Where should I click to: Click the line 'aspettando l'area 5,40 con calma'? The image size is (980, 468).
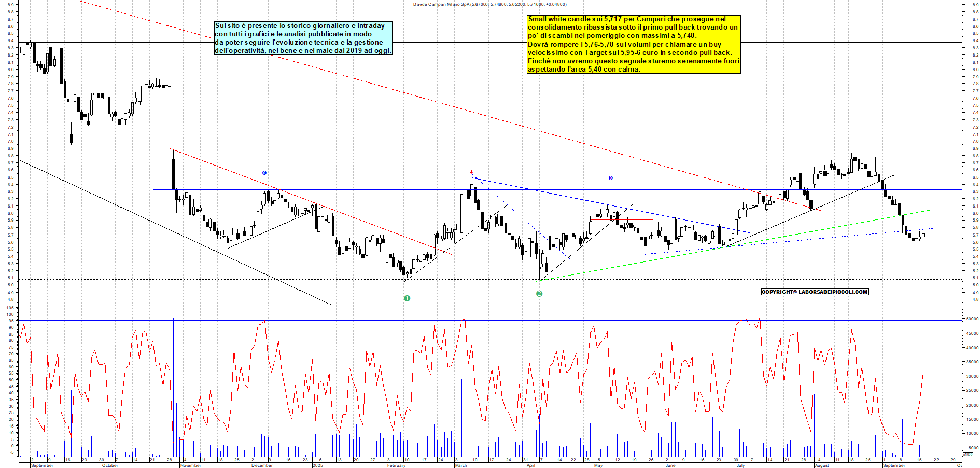coord(584,69)
